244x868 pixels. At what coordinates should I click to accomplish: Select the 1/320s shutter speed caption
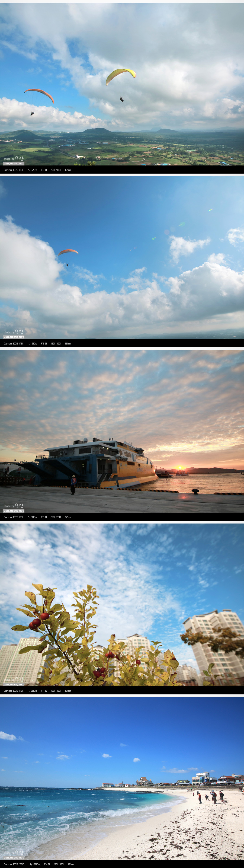[32, 170]
